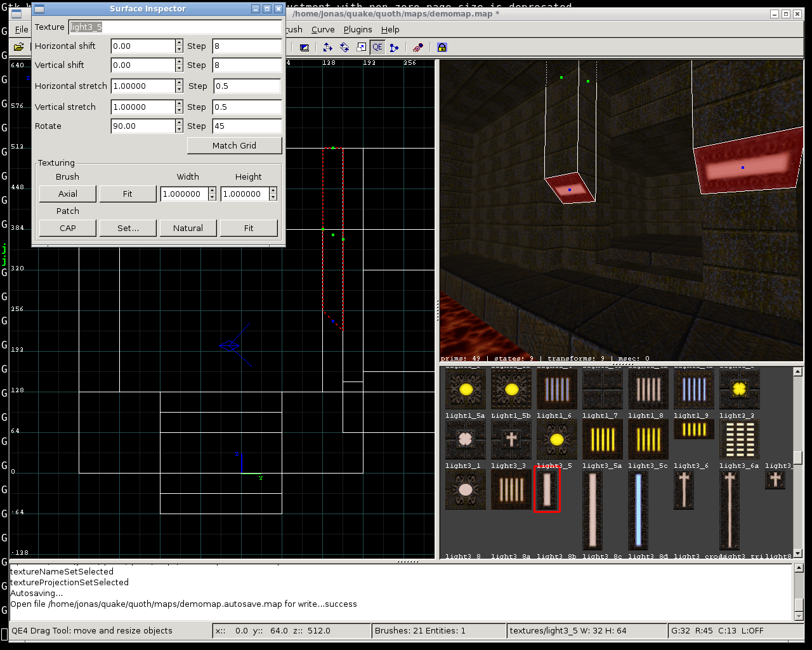
Task: Decrease texturing Height with down arrow
Action: click(x=273, y=197)
